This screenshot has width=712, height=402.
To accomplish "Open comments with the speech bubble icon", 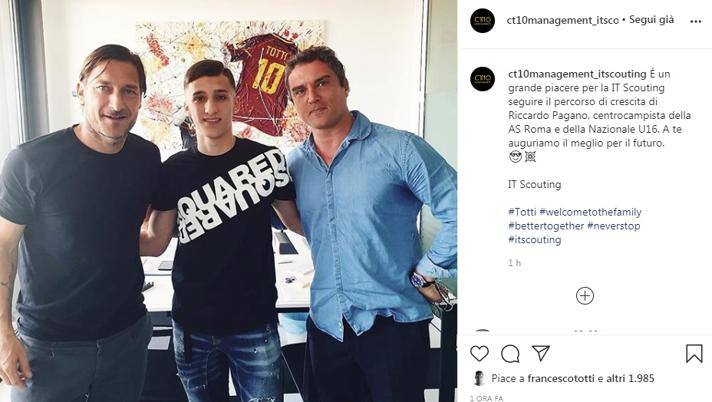I will coord(510,353).
